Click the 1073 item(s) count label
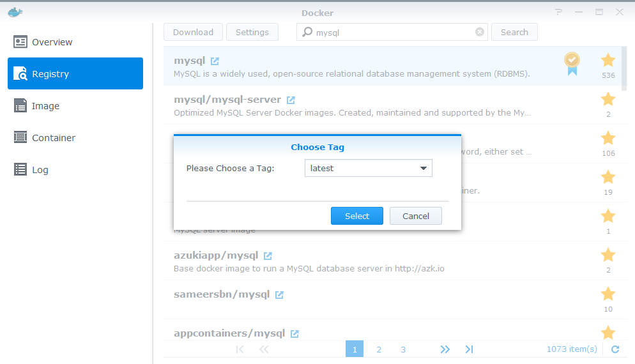 [x=572, y=349]
